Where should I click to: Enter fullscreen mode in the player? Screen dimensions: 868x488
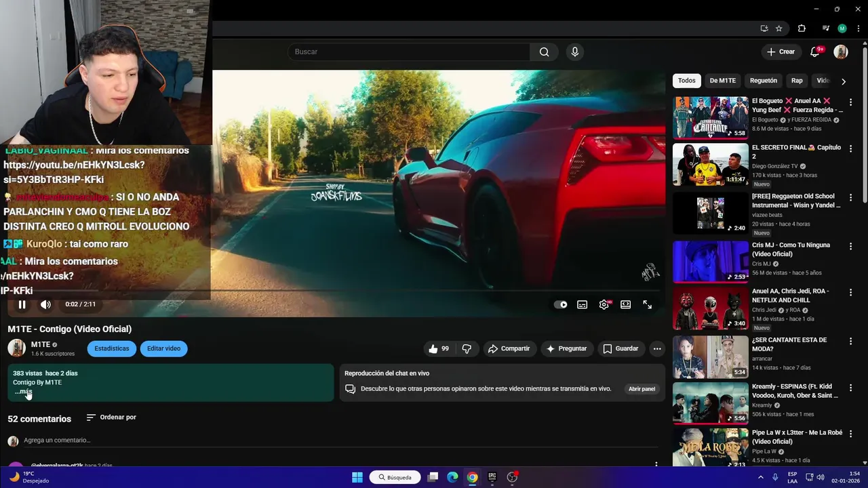648,305
